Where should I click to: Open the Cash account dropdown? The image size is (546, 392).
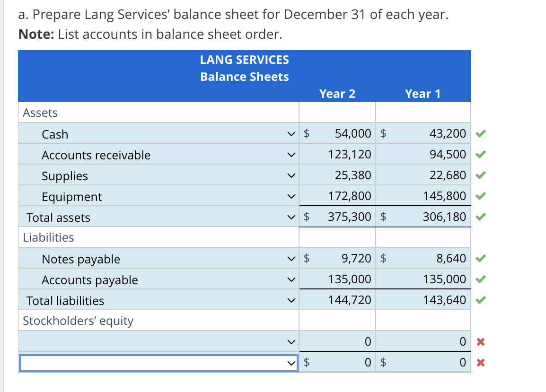(x=292, y=134)
